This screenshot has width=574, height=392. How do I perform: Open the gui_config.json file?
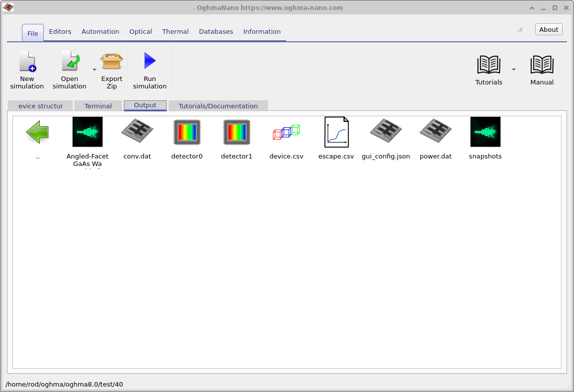pos(385,132)
